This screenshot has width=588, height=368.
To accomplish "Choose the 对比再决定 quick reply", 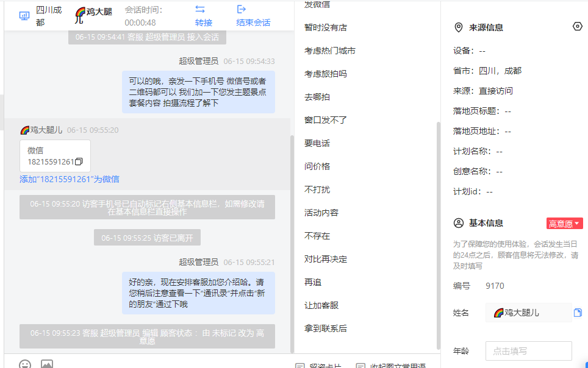I will point(326,260).
